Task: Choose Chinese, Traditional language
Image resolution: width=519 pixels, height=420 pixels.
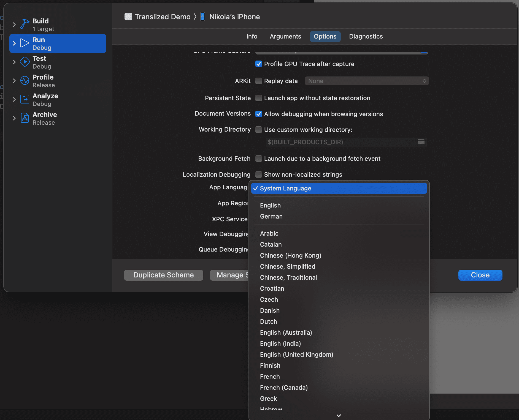Action: click(339, 277)
